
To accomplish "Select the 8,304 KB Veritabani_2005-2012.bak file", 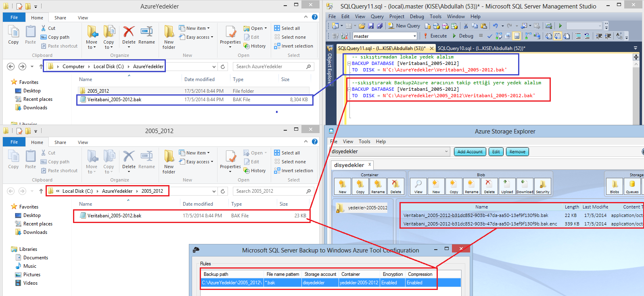I will point(194,100).
